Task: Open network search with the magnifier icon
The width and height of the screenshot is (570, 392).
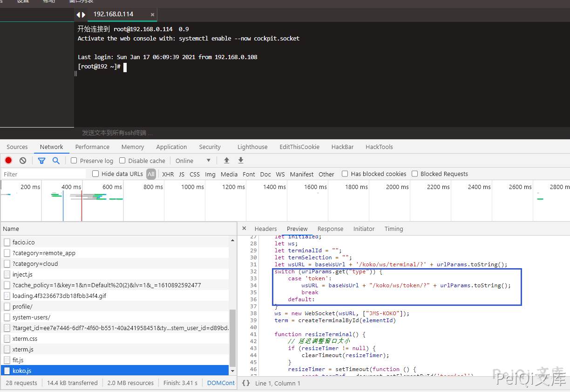Action: pos(56,161)
